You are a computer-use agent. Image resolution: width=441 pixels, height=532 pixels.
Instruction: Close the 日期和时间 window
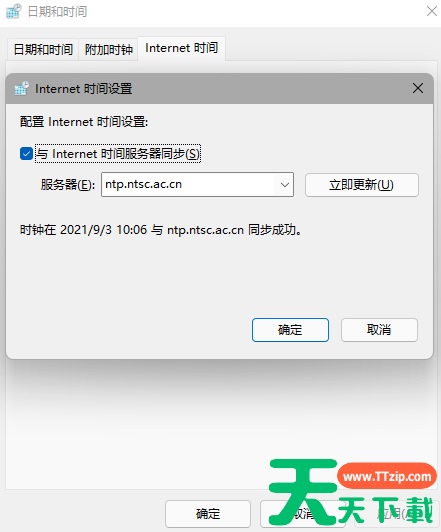(x=432, y=11)
